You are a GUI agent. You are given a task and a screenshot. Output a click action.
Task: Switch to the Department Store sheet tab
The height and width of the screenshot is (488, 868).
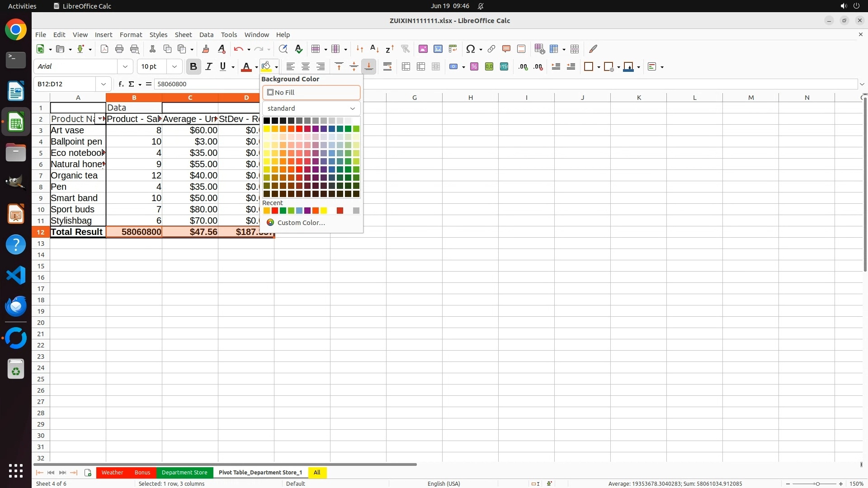point(184,472)
